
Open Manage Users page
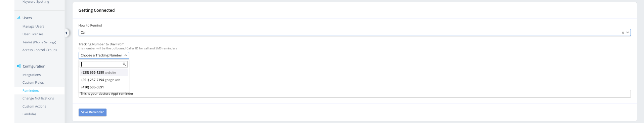(33, 27)
